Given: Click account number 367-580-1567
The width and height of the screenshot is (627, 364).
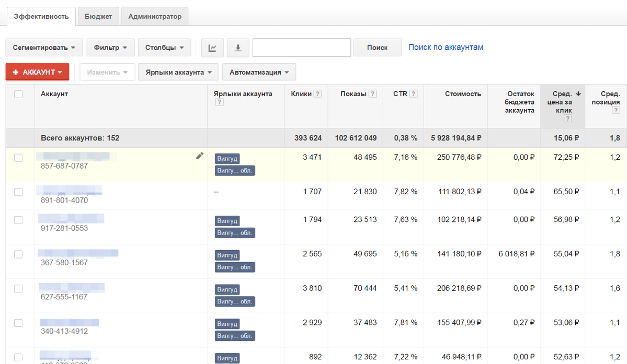Looking at the screenshot, I should coord(64,263).
